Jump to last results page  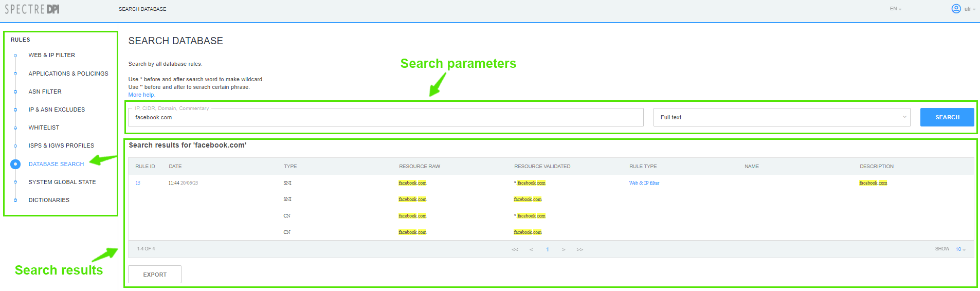(580, 249)
